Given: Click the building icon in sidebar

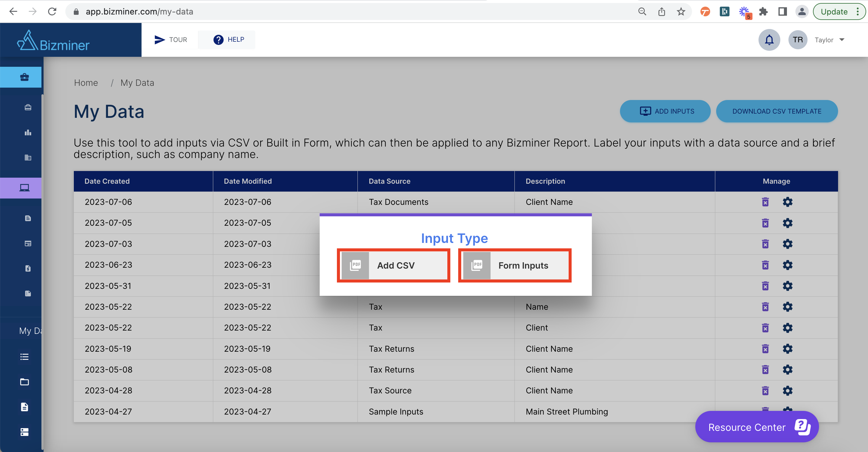Looking at the screenshot, I should click(28, 157).
